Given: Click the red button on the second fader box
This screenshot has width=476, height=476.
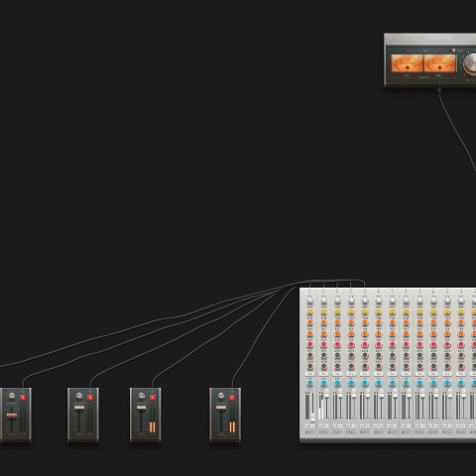Looking at the screenshot, I should click(90, 398).
